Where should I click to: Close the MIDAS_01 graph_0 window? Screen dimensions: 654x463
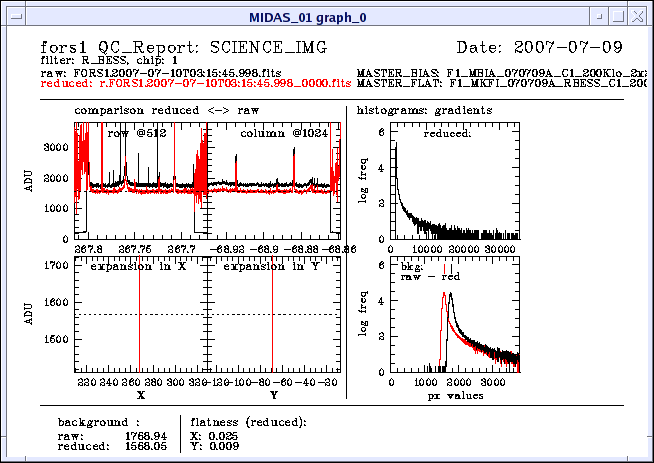pyautogui.click(x=638, y=16)
